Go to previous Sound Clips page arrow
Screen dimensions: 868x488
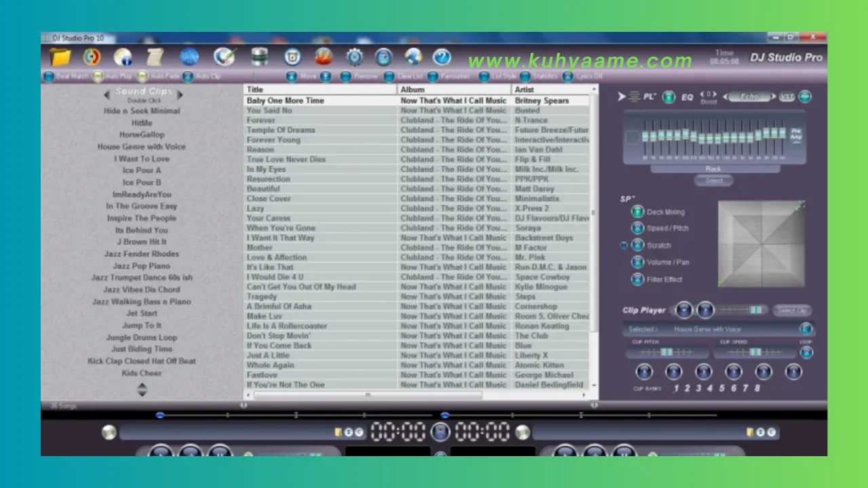[x=107, y=95]
